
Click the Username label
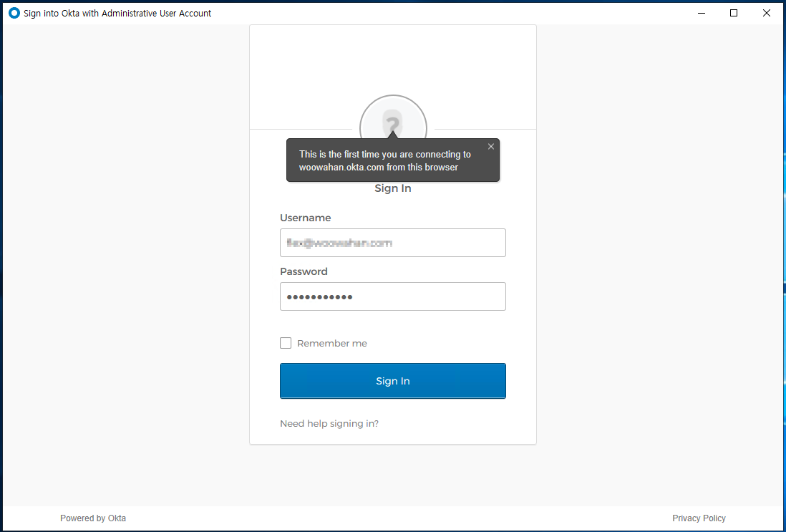coord(305,218)
